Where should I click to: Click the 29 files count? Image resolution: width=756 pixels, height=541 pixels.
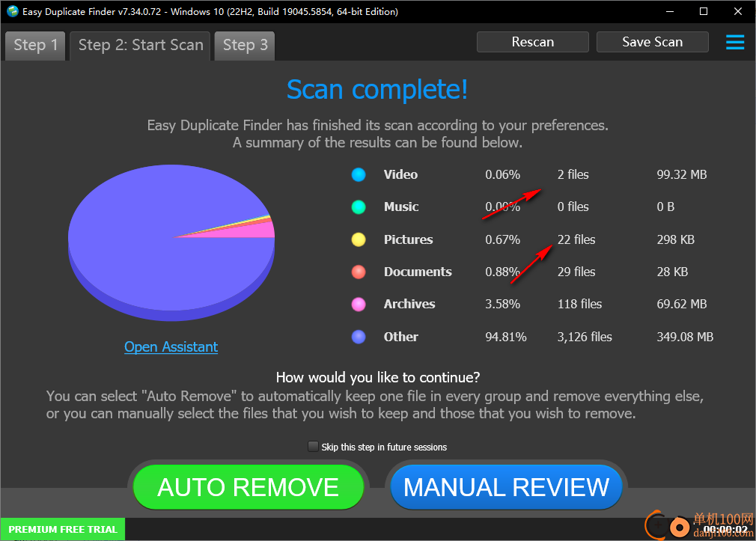576,272
